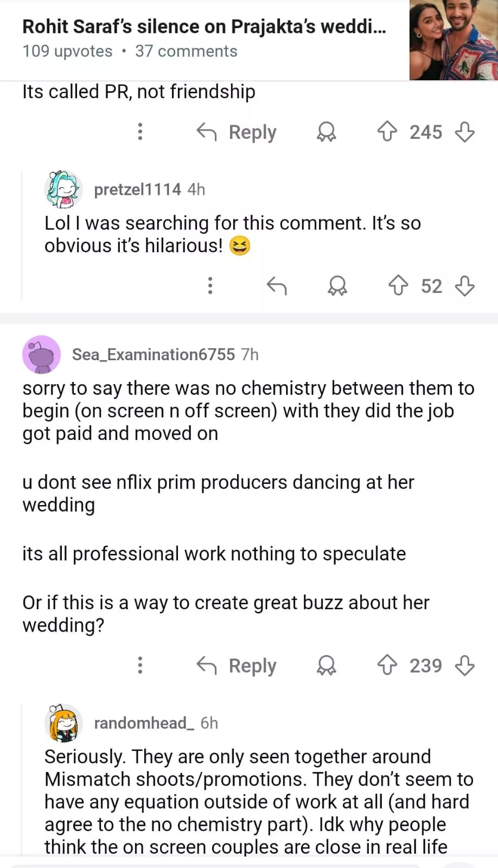Reply to Sea_Examination6755's comment

(237, 665)
